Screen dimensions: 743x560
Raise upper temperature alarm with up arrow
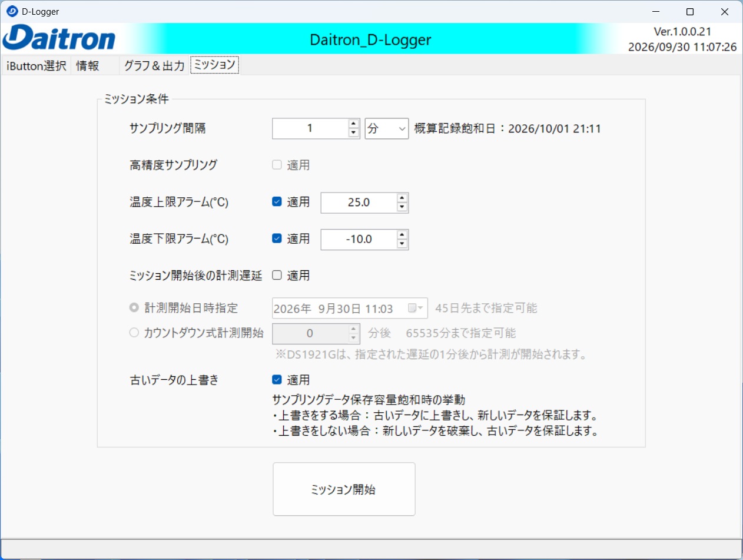pos(402,198)
